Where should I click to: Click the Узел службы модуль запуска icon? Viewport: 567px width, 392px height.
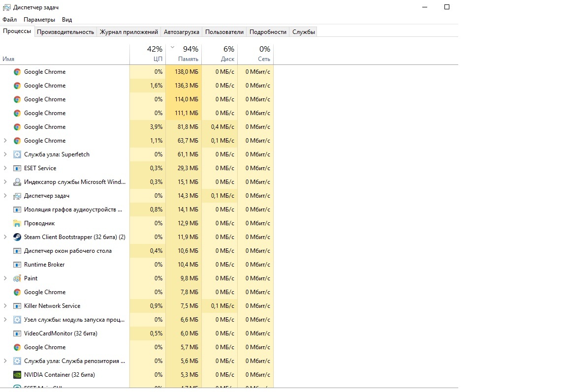17,320
